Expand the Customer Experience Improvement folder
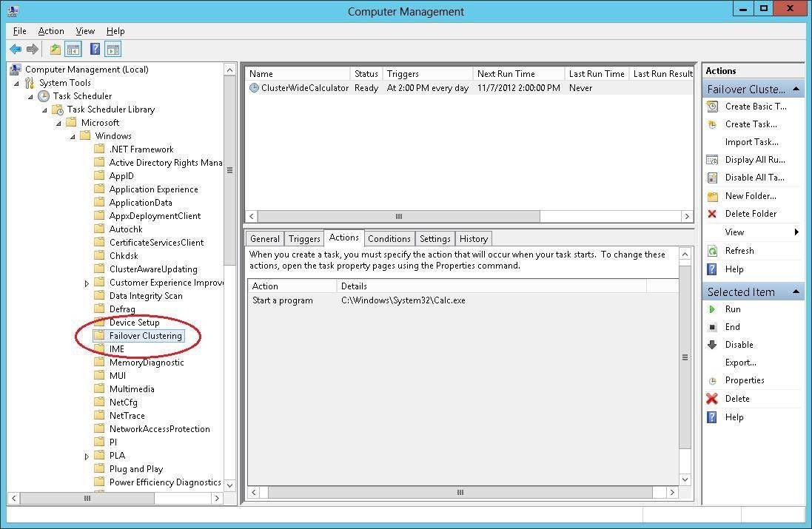 (87, 283)
